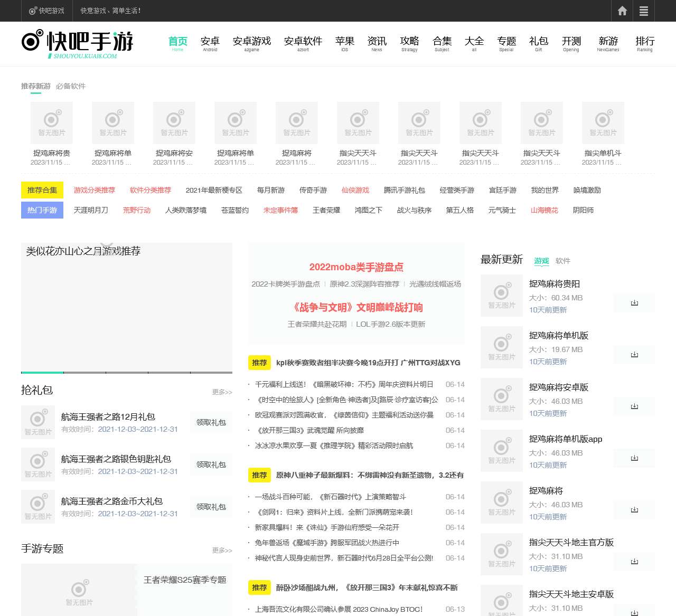Select the 热门手游 category toggle
The width and height of the screenshot is (676, 616).
(42, 210)
